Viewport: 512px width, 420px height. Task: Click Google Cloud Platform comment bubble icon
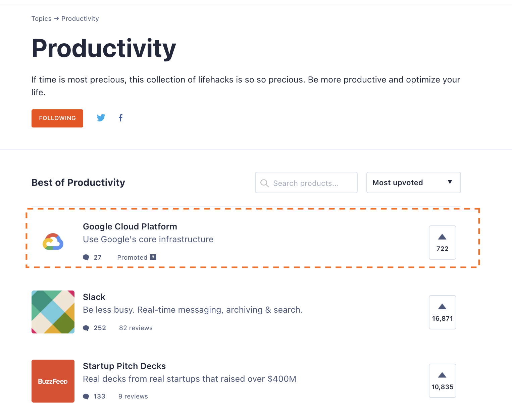tap(86, 258)
